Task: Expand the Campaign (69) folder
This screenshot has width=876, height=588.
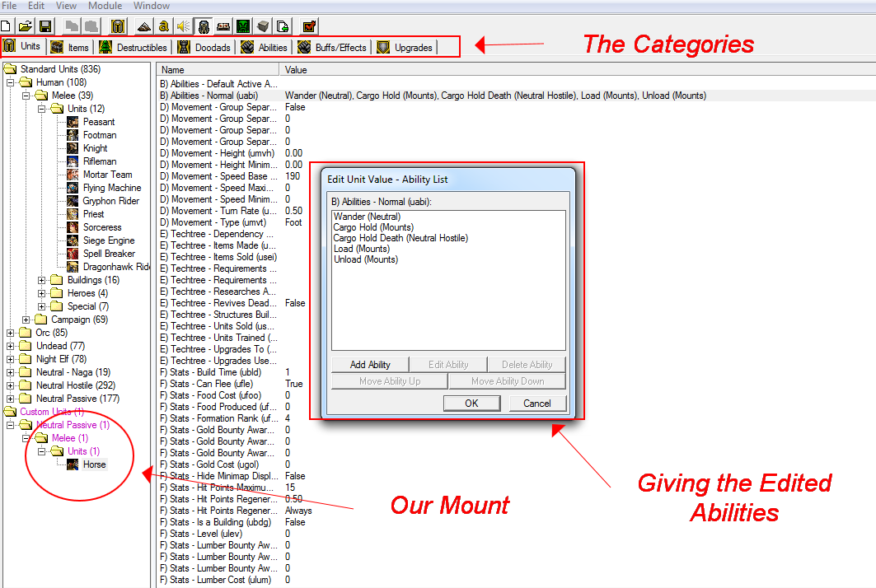Action: click(x=26, y=320)
